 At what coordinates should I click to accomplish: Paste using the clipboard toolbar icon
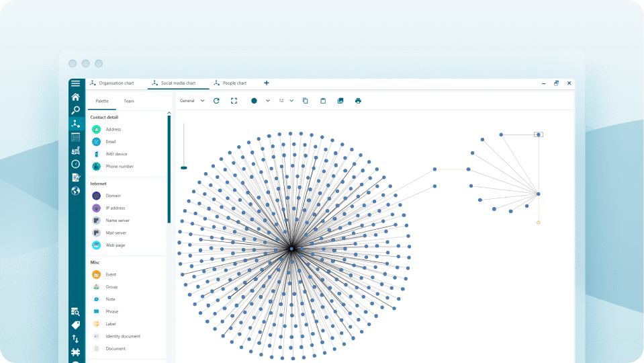[323, 101]
